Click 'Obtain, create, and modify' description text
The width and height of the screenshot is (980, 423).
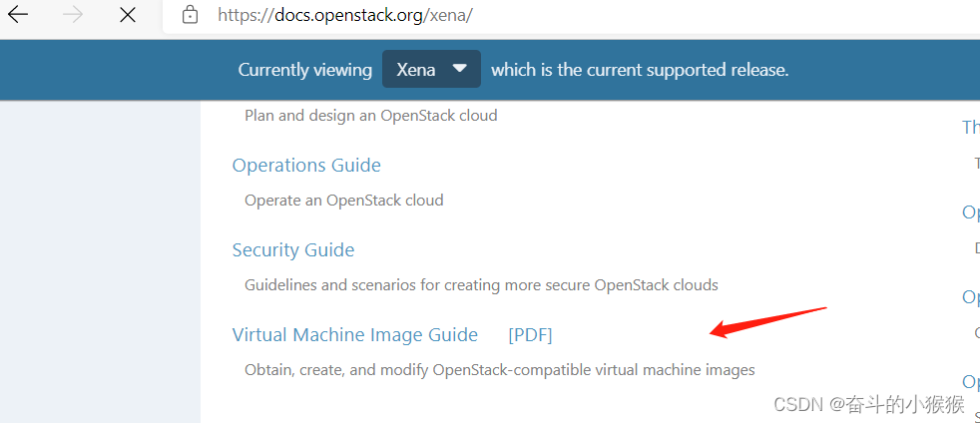[499, 370]
